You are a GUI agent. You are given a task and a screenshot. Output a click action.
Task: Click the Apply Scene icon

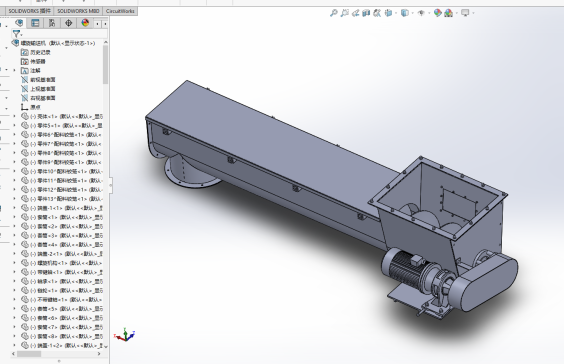[449, 13]
